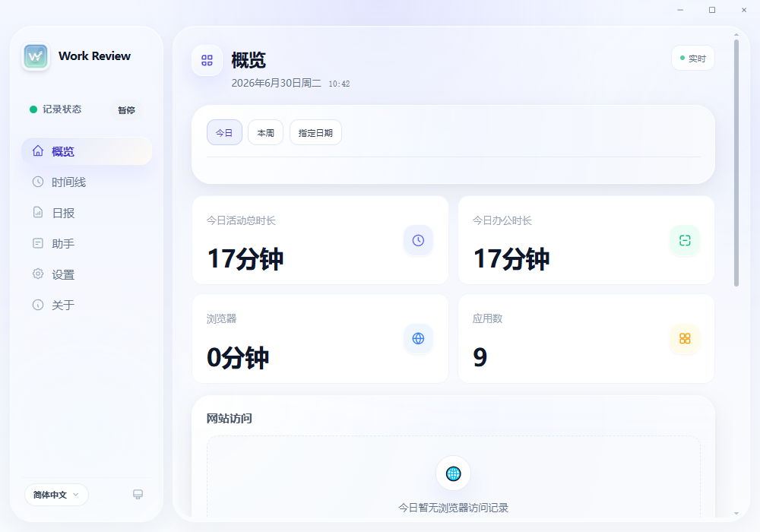760x532 pixels.
Task: Click the 网站访问 section title
Action: (230, 418)
